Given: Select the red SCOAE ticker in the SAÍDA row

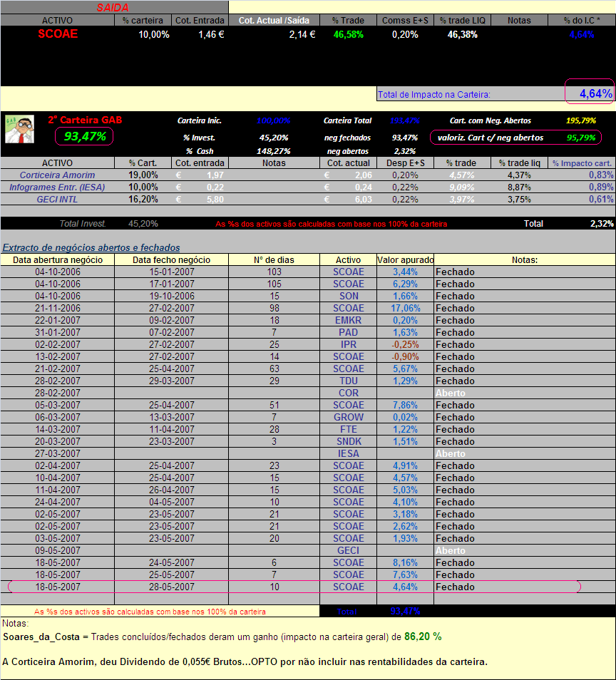Looking at the screenshot, I should [56, 34].
